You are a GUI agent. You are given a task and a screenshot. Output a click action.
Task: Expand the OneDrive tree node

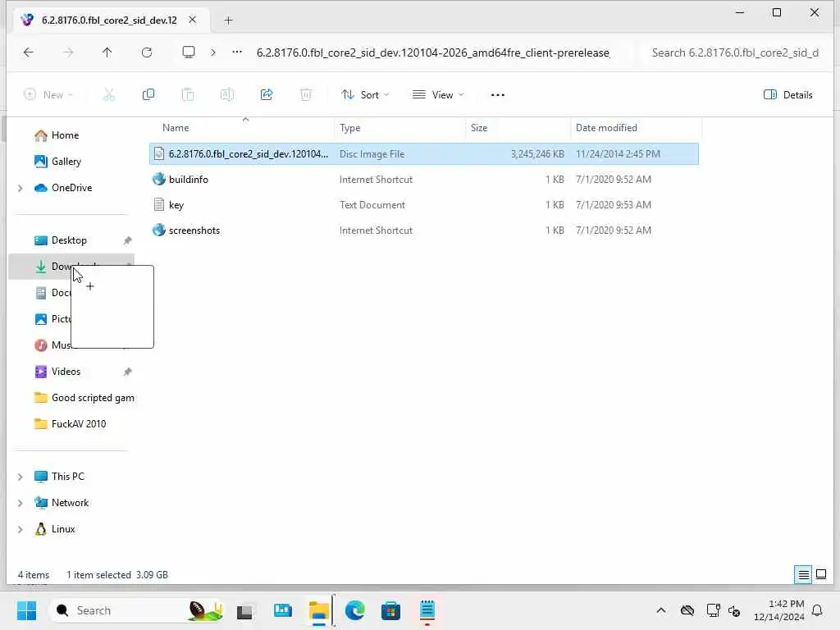[21, 188]
